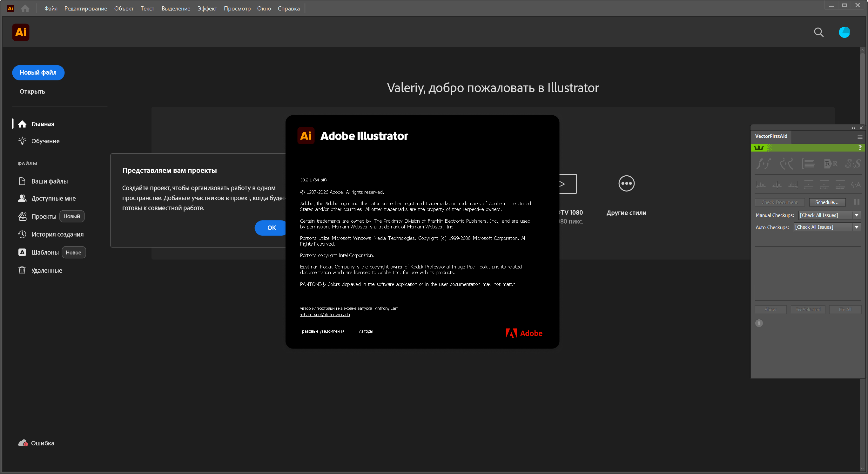This screenshot has height=474, width=868.
Task: Click the Другие стили ellipsis icon
Action: tap(626, 183)
